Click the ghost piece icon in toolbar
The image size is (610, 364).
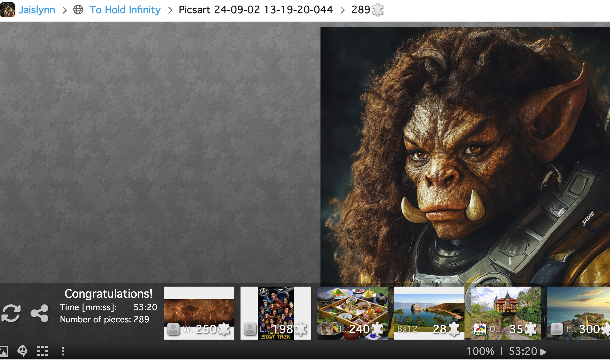coord(22,351)
